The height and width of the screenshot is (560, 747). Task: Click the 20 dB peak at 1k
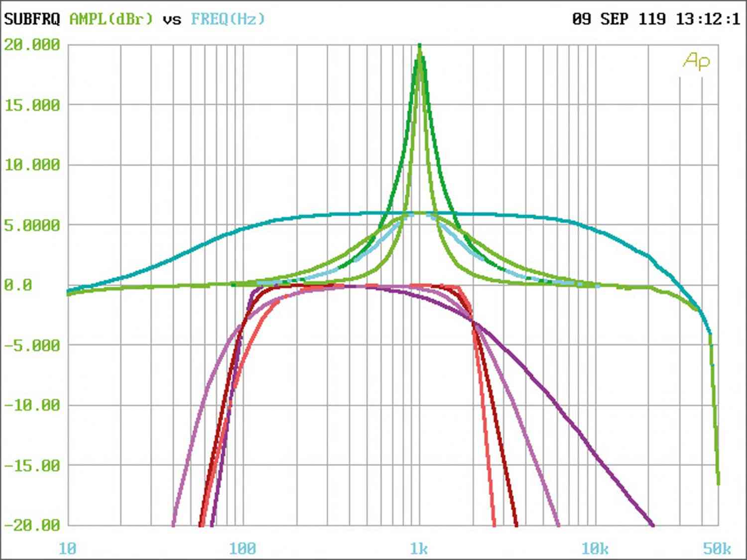tap(420, 46)
